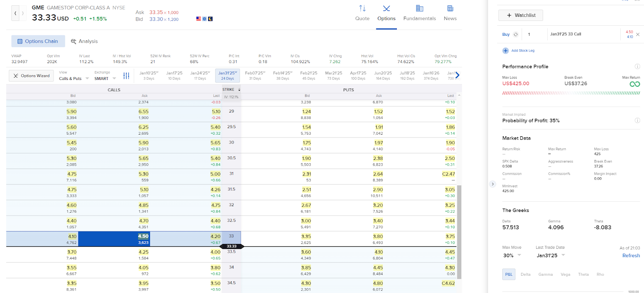Open the Quote tab
The width and height of the screenshot is (644, 293).
click(x=362, y=13)
